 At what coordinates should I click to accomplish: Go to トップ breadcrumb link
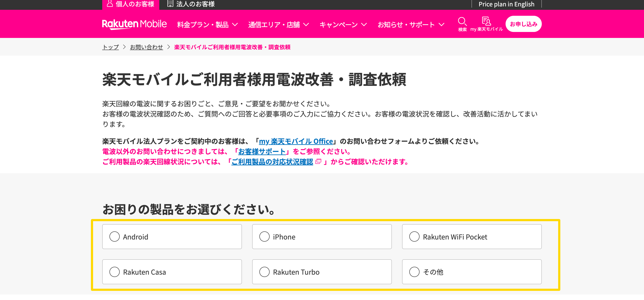point(111,47)
